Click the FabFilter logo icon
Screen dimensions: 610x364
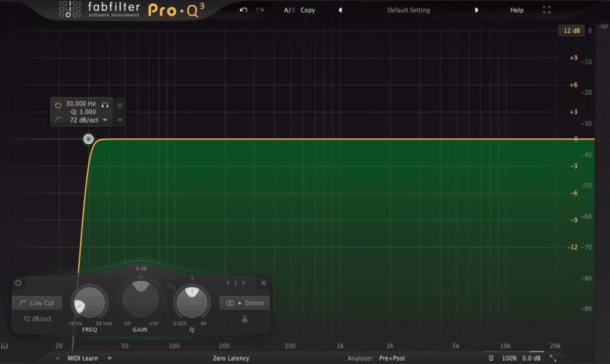(x=70, y=10)
